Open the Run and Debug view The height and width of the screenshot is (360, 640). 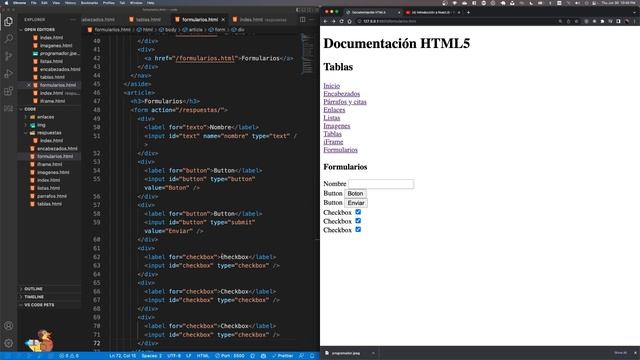(x=8, y=74)
